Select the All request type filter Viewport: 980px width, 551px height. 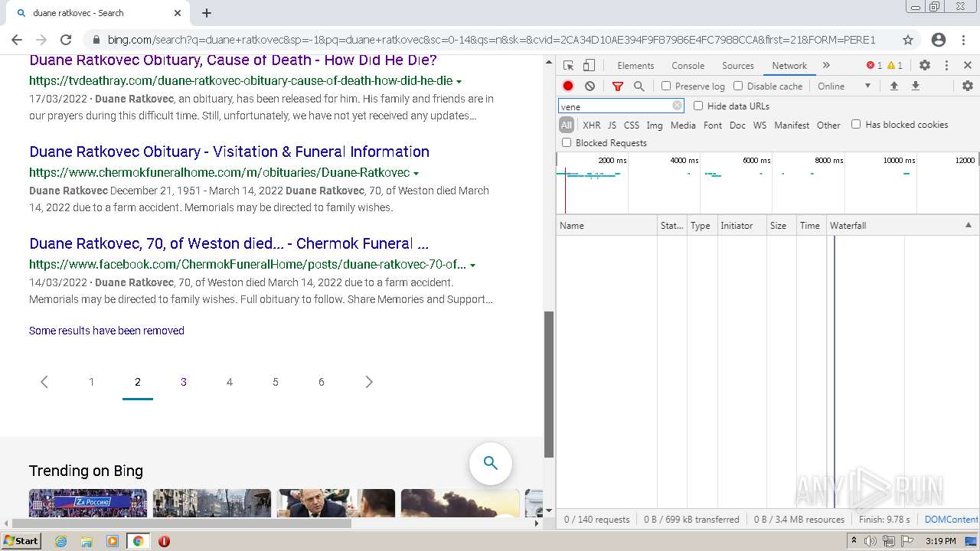pos(567,126)
